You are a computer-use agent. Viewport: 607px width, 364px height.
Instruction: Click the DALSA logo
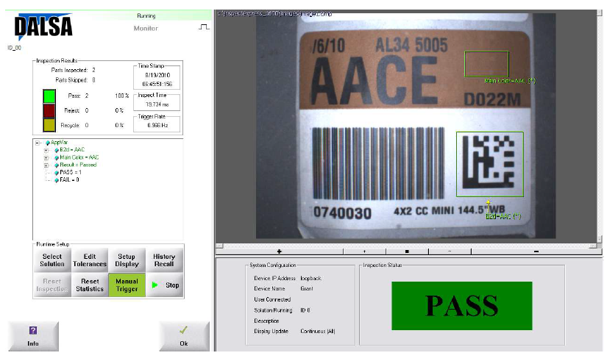point(43,26)
